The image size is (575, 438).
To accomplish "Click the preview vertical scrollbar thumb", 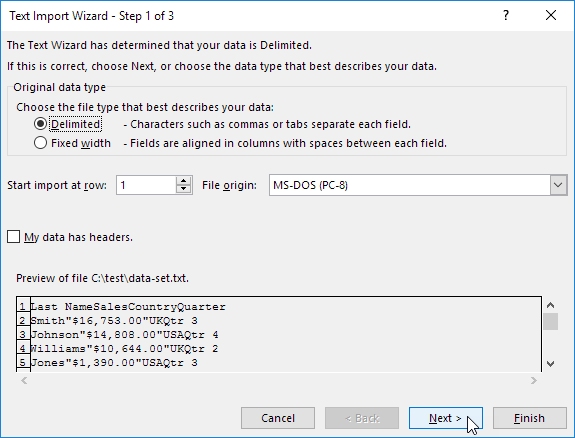I will pos(550,321).
